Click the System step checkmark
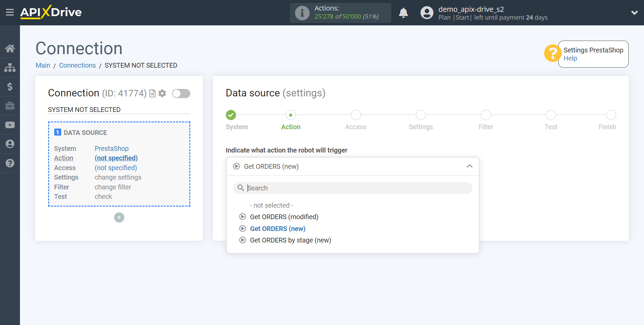 coord(231,115)
